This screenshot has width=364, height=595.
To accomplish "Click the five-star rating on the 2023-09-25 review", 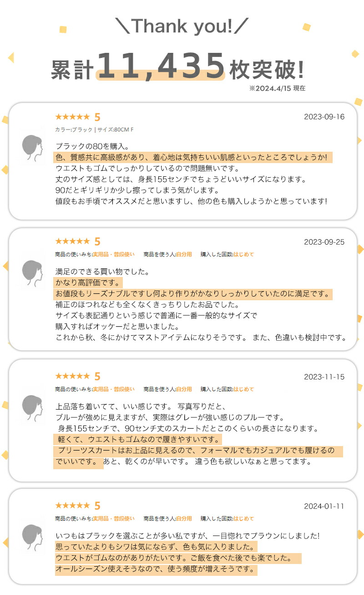I will tap(72, 241).
